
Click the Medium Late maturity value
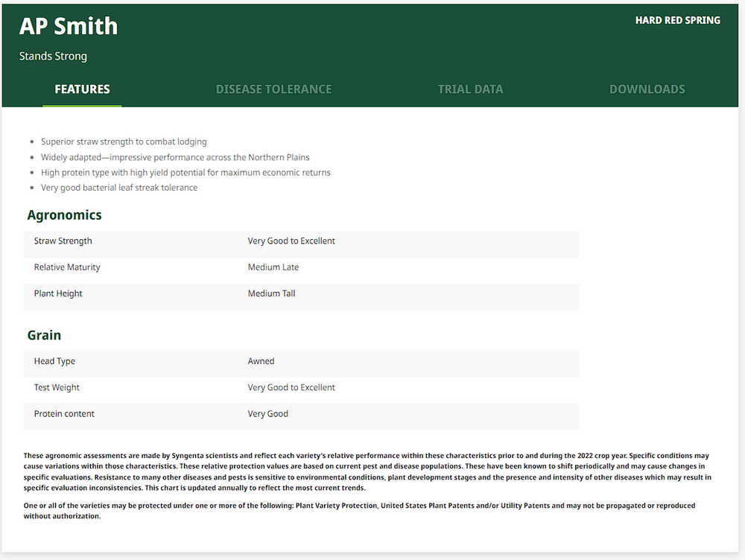(273, 267)
